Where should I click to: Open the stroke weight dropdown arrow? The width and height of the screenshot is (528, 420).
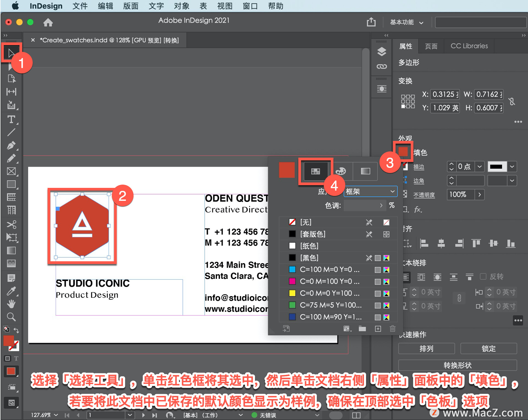pos(479,166)
